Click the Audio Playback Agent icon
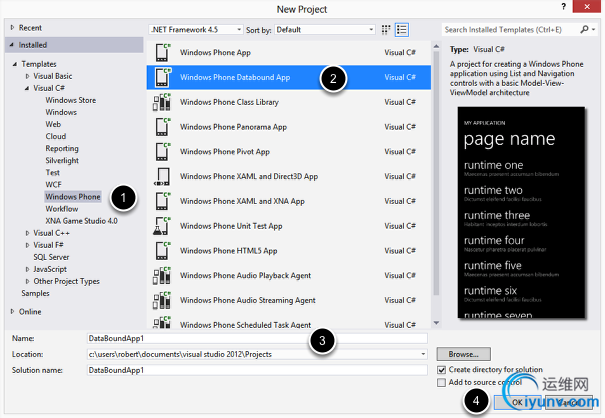This screenshot has height=418, width=605. [162, 275]
